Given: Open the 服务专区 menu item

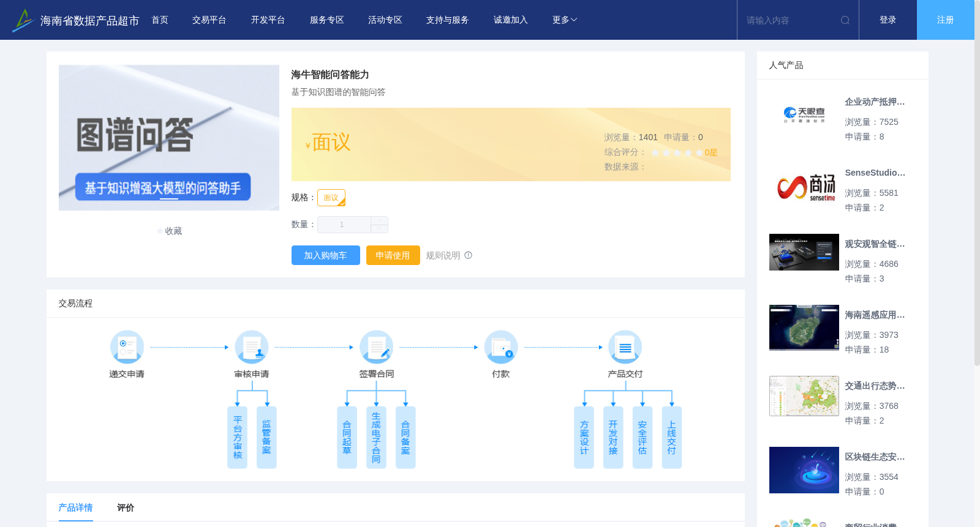Looking at the screenshot, I should tap(327, 20).
